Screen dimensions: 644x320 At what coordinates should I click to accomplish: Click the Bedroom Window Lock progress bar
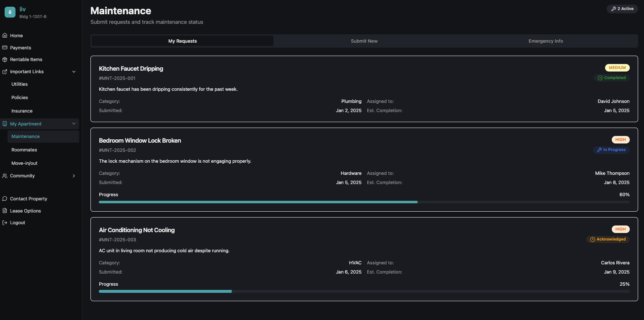click(364, 202)
